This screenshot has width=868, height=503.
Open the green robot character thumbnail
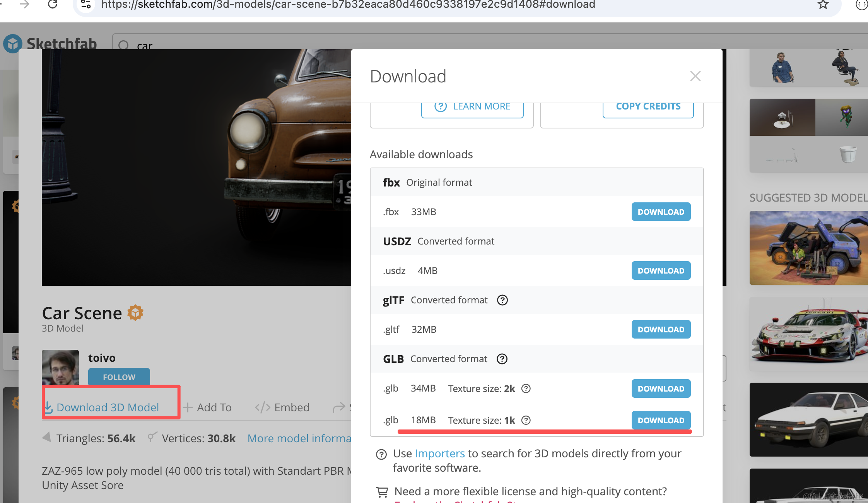click(x=842, y=117)
